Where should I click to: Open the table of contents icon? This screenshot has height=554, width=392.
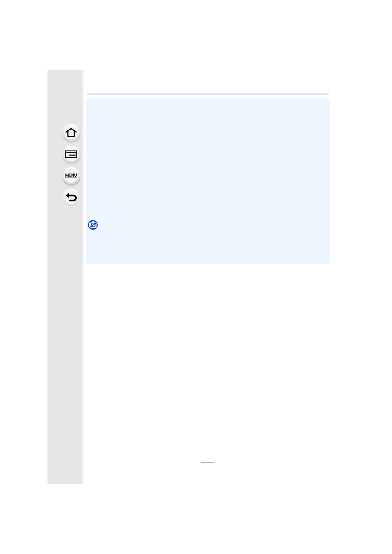71,154
